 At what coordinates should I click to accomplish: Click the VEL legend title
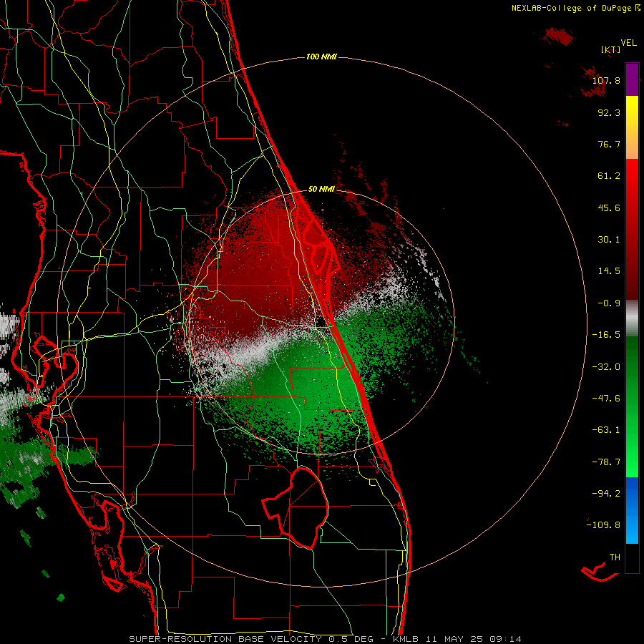coord(628,43)
